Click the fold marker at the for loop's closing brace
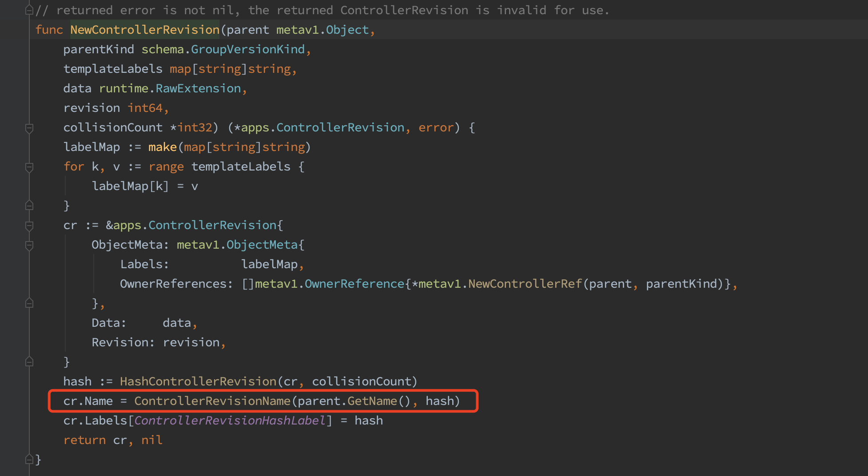 [x=29, y=205]
